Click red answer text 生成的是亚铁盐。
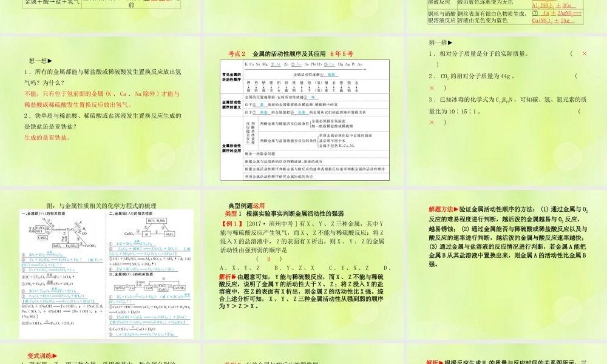Screen dimensions: 607x364 coord(47,137)
